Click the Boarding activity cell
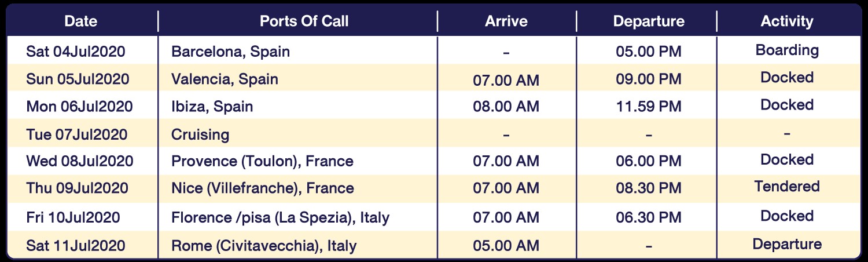Screen dimensions: 868x262 (x=787, y=50)
